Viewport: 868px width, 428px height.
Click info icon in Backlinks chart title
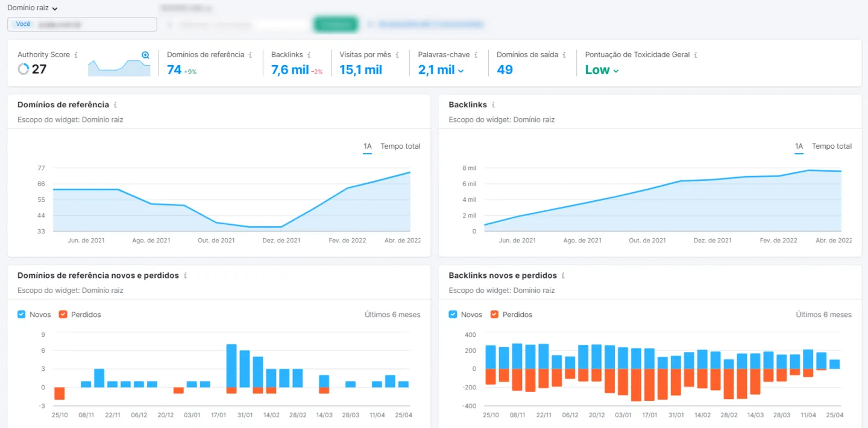[493, 105]
